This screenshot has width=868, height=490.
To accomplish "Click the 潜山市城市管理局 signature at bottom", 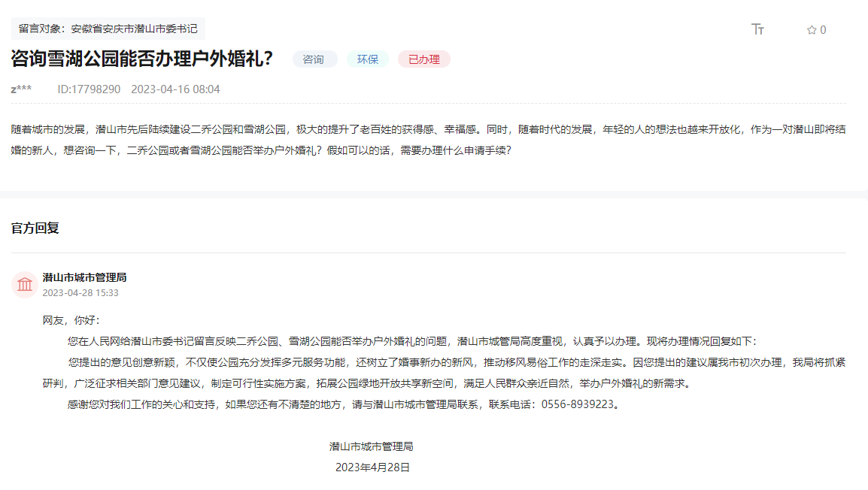I will click(x=371, y=446).
